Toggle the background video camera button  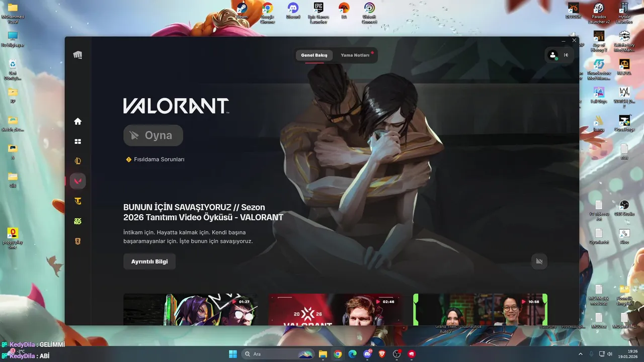click(539, 261)
